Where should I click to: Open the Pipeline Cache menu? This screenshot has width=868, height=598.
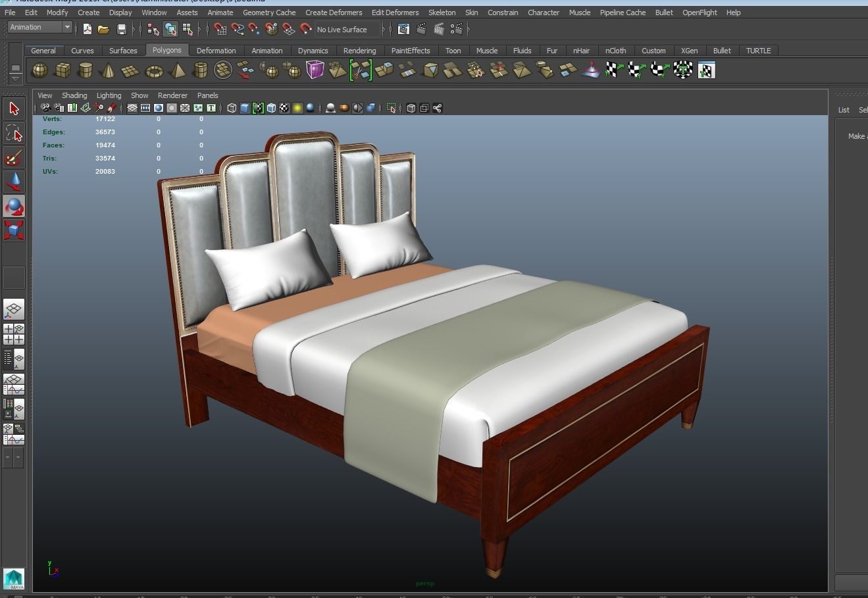(x=623, y=12)
